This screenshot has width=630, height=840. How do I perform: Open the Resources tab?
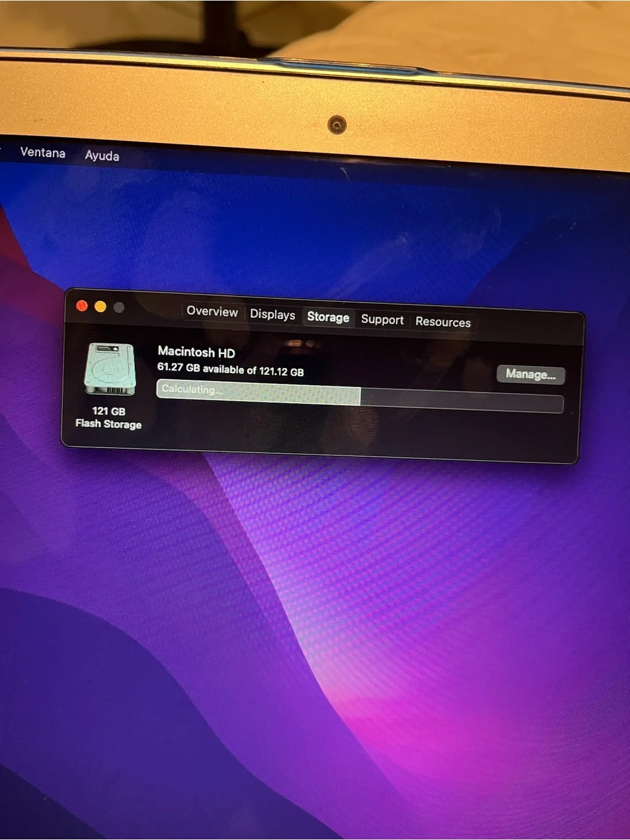click(x=443, y=322)
